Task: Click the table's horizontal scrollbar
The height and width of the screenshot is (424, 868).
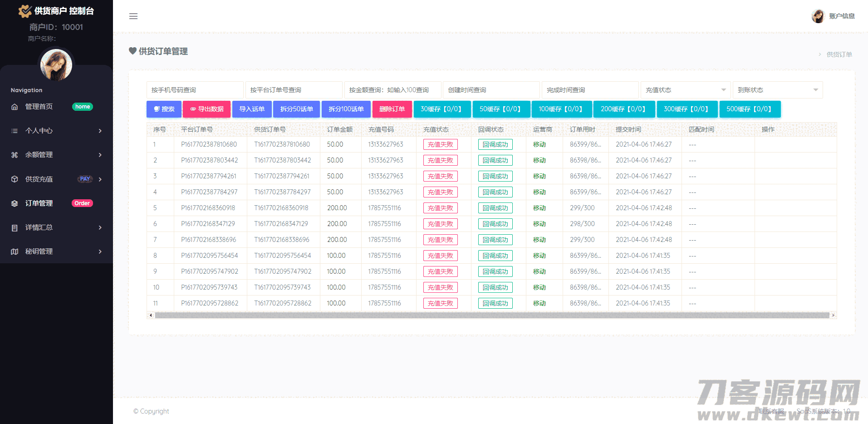Action: point(492,315)
